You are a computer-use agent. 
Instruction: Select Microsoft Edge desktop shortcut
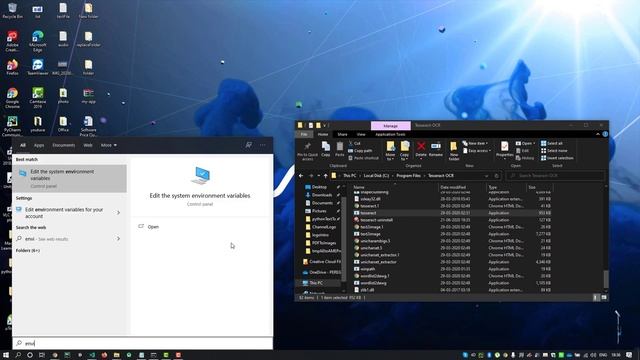tap(38, 41)
